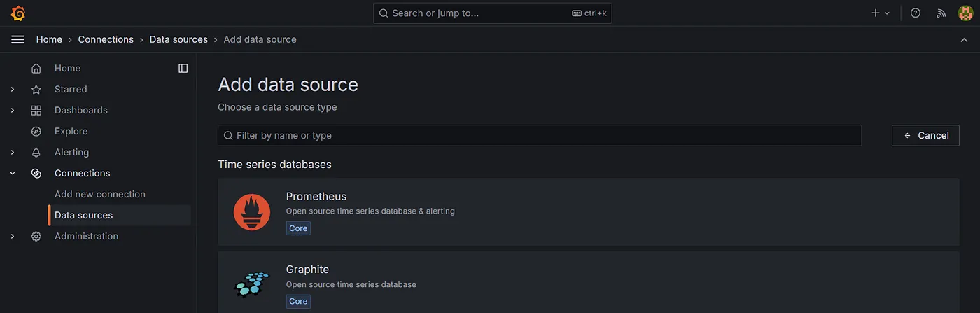Click the Core badge under Graphite
The height and width of the screenshot is (313, 980).
pyautogui.click(x=298, y=302)
